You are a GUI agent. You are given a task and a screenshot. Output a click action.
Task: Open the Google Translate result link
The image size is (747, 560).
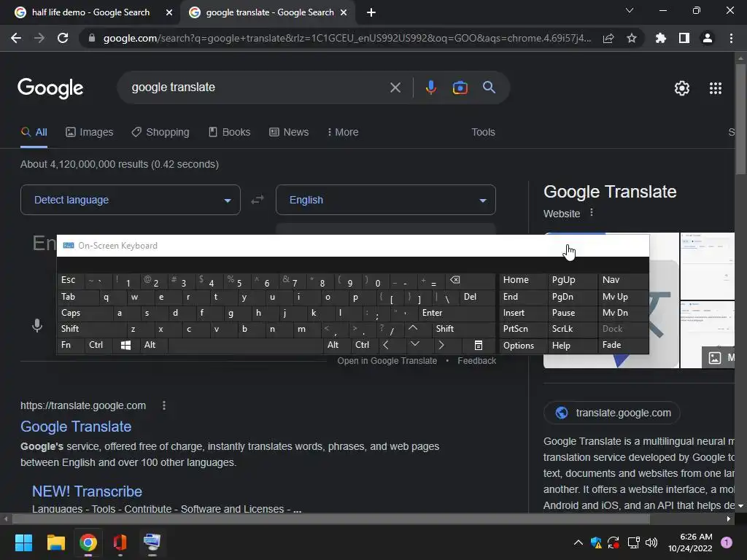click(x=76, y=427)
